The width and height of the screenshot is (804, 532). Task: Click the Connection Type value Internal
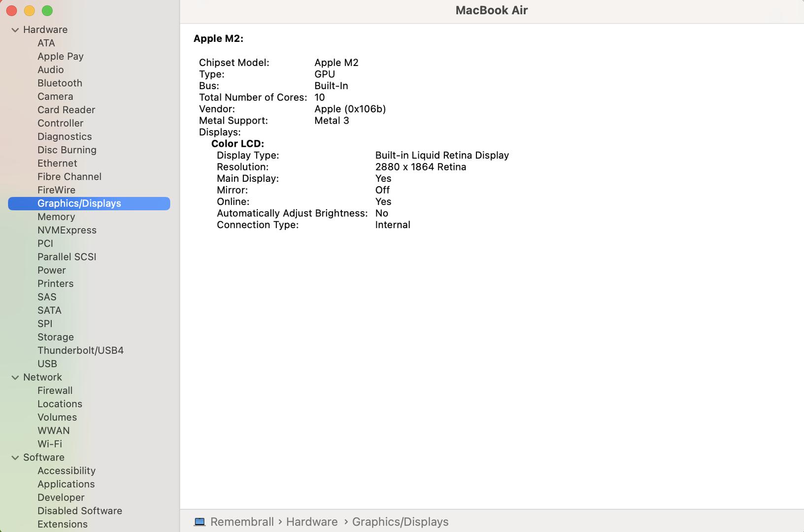point(393,225)
